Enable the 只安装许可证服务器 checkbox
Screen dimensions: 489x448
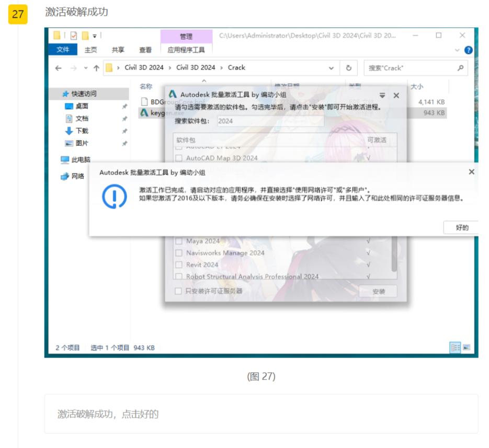178,291
